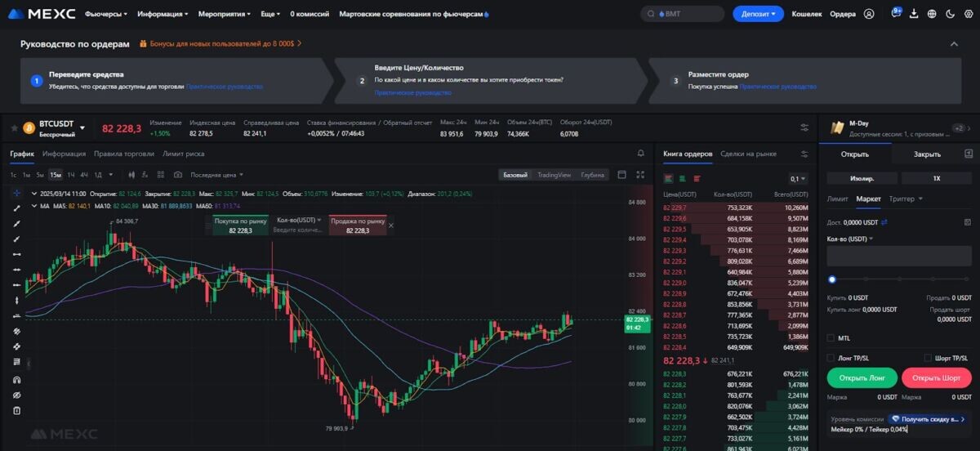Open the Мероприятия dropdown menu
This screenshot has width=980, height=451.
point(225,14)
